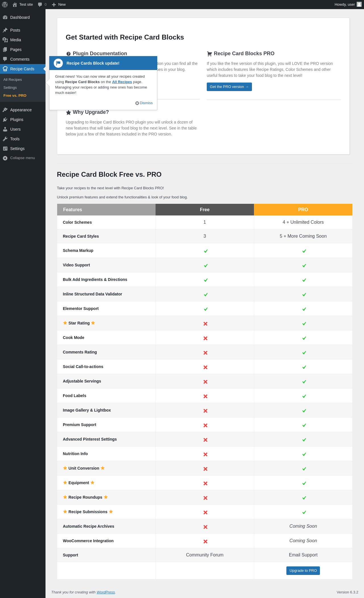Click the green check for Schema Markup PRO

304,251
